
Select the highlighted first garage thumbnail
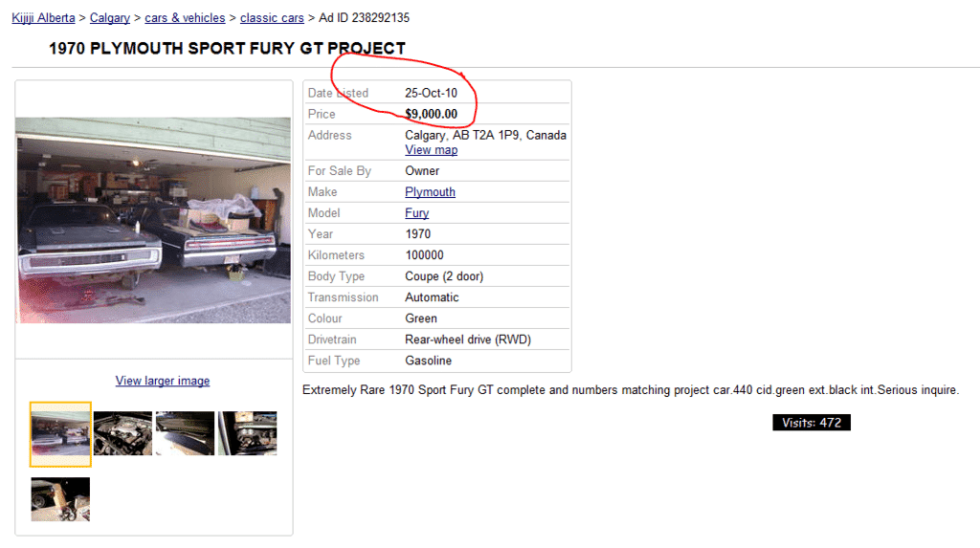[60, 434]
